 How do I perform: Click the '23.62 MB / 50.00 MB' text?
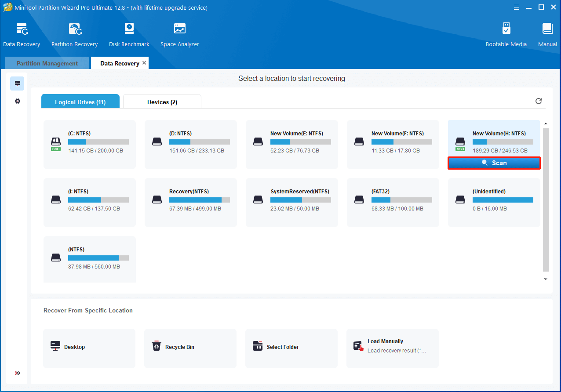(x=295, y=209)
